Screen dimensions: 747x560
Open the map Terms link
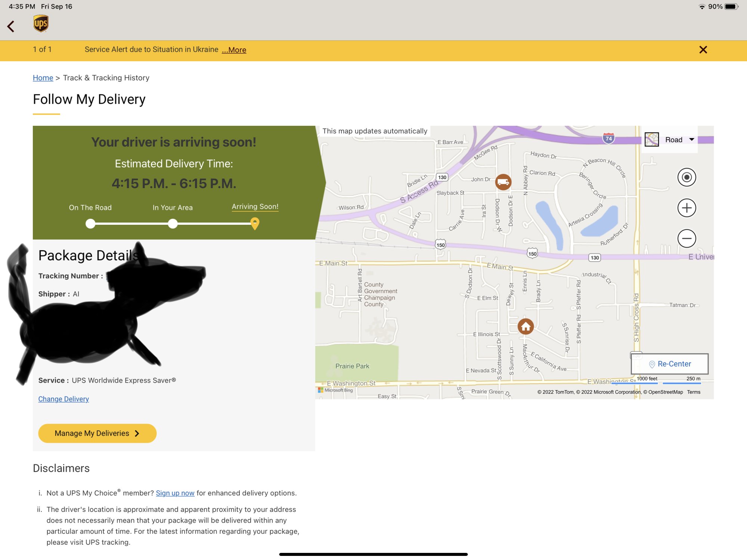pos(694,392)
